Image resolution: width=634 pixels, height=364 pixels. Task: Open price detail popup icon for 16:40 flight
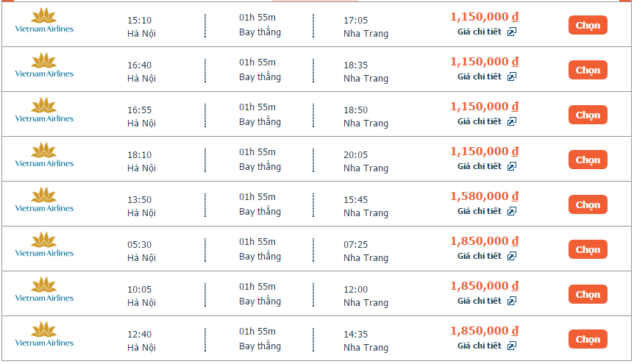point(512,76)
